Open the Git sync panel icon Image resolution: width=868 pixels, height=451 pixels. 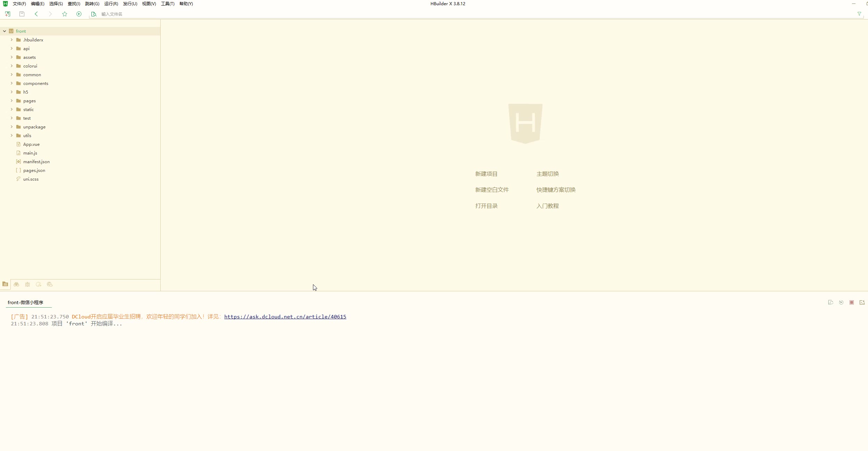click(39, 284)
